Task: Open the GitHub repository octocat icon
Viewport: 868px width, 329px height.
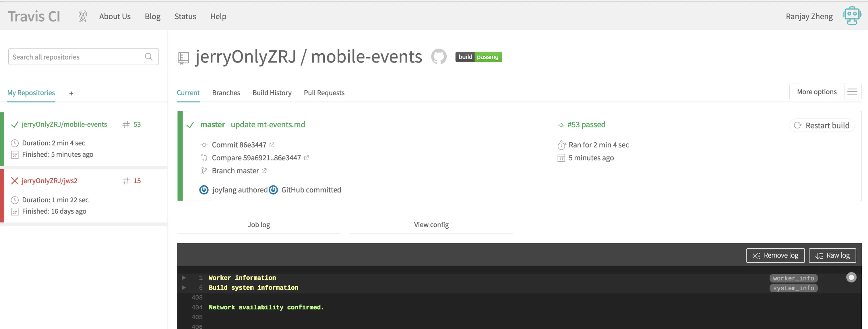Action: click(x=438, y=57)
